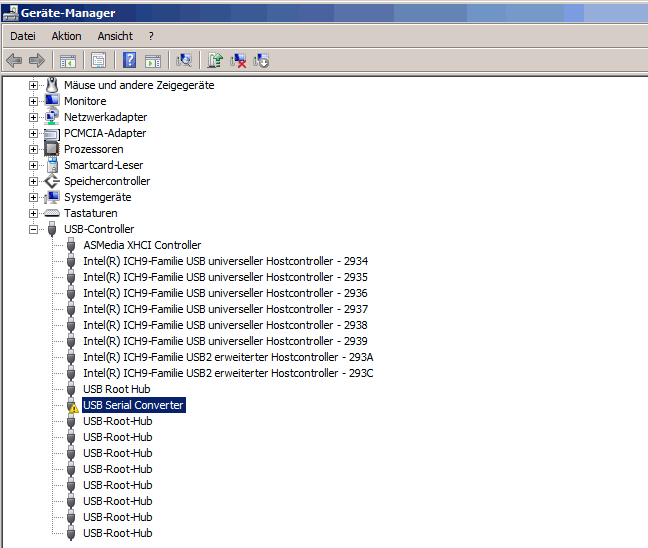Image resolution: width=648 pixels, height=548 pixels.
Task: Collapse the USB-Controller node
Action: point(33,229)
